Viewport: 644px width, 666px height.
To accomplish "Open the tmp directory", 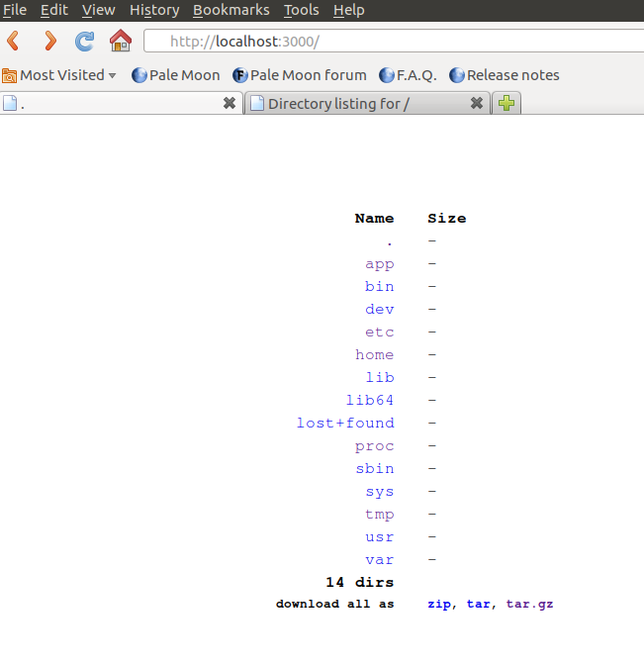I will point(380,515).
